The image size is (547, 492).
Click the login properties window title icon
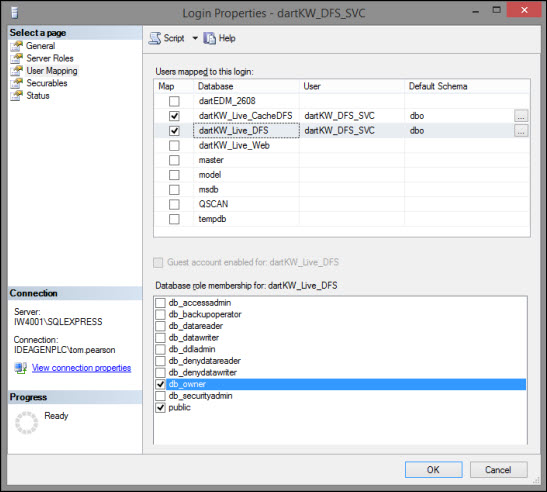click(14, 13)
